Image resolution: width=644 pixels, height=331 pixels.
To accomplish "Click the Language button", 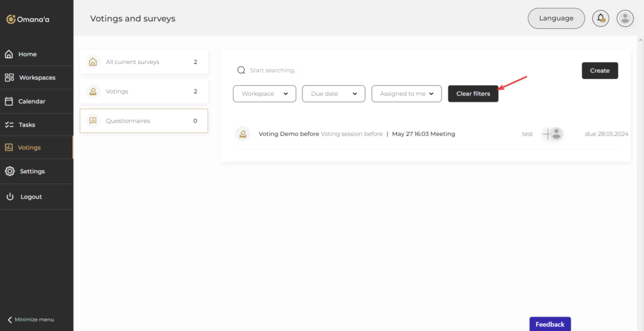I will pyautogui.click(x=556, y=18).
